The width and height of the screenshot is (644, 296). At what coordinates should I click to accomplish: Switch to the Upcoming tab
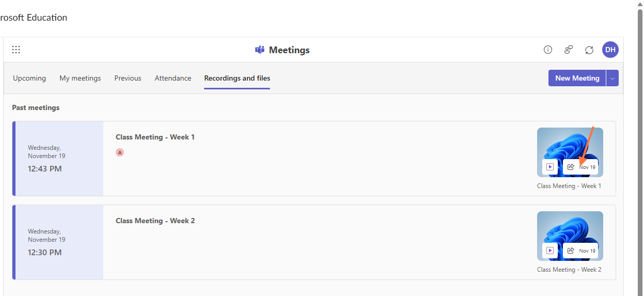pyautogui.click(x=29, y=78)
